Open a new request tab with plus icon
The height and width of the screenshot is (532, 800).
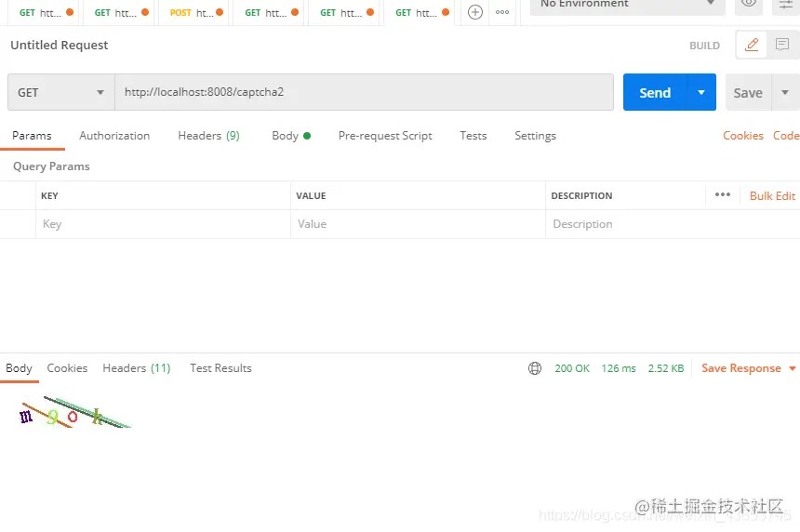(x=475, y=12)
